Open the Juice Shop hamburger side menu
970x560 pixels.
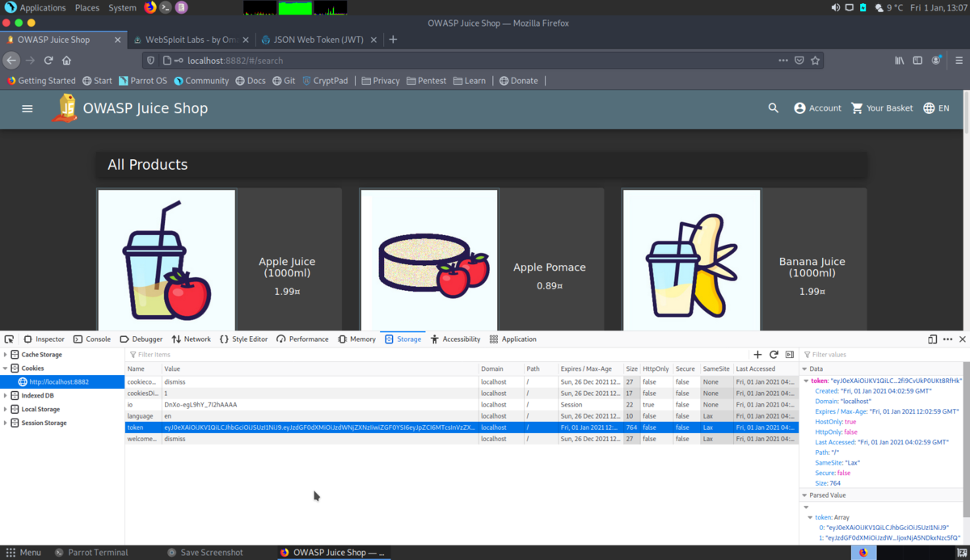click(x=27, y=108)
